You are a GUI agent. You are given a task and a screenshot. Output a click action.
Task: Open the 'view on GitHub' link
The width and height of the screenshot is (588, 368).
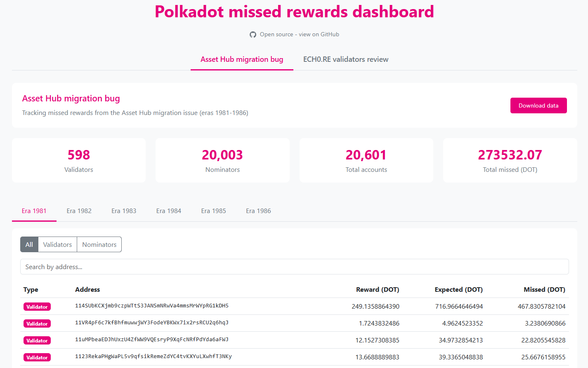pos(299,35)
